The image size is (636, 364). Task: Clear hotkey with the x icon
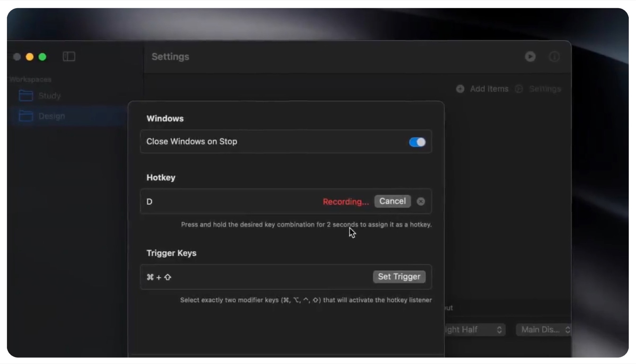pos(421,201)
